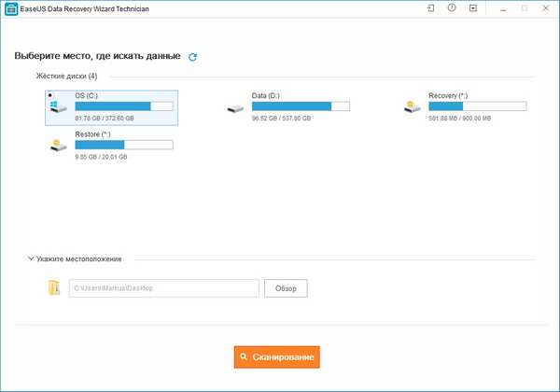Click the Жёсткие диски (4) header
560x392 pixels.
65,76
